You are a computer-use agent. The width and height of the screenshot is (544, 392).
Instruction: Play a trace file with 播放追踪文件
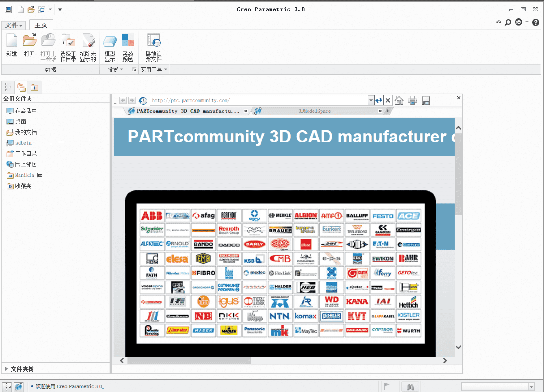(x=154, y=46)
